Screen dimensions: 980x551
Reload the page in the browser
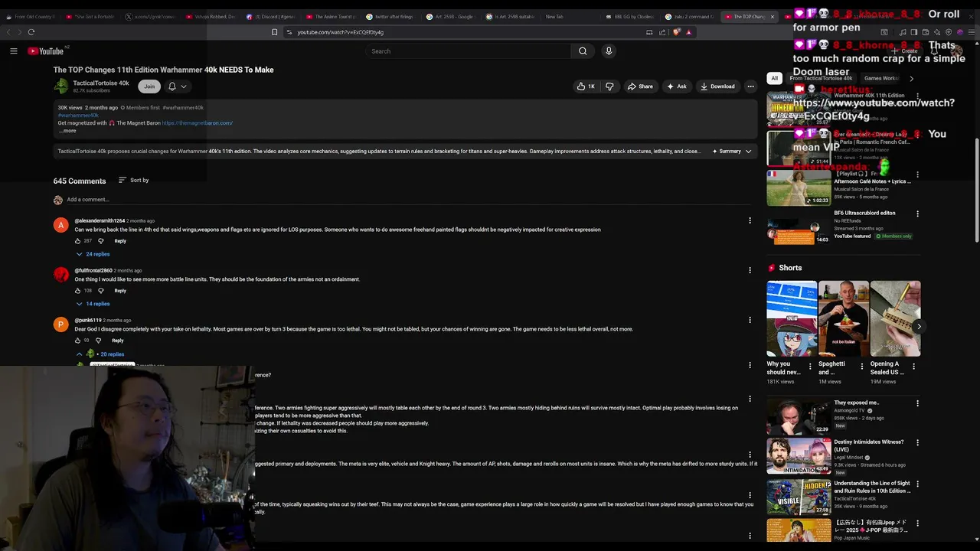point(31,32)
